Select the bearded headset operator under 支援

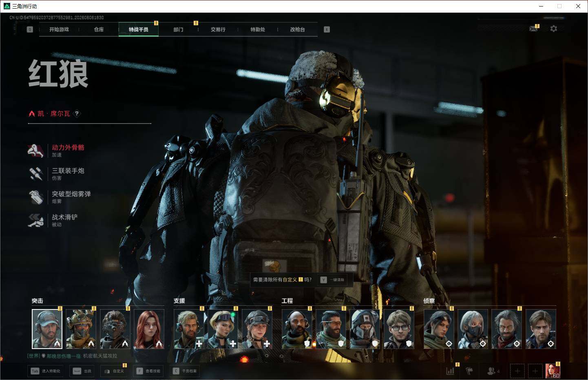[x=189, y=329]
